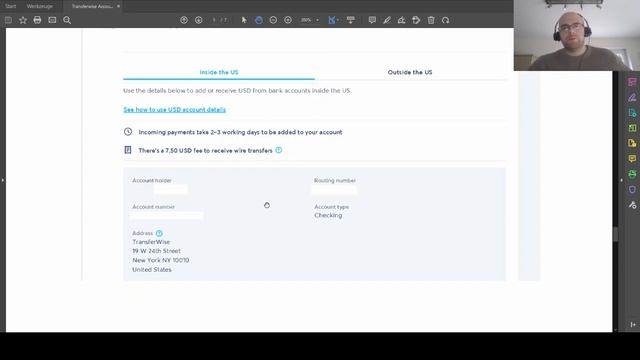Click info icon next to Address label

159,233
